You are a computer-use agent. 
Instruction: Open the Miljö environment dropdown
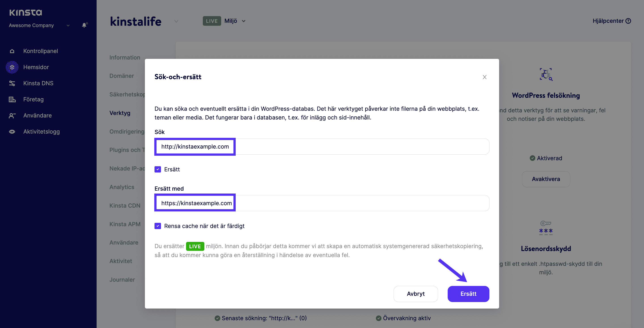coord(235,21)
